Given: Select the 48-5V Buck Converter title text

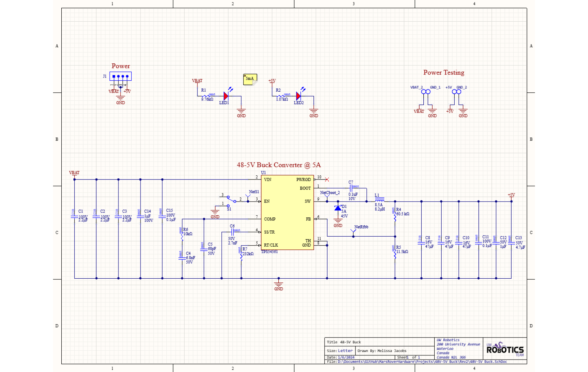Looking at the screenshot, I should (279, 165).
